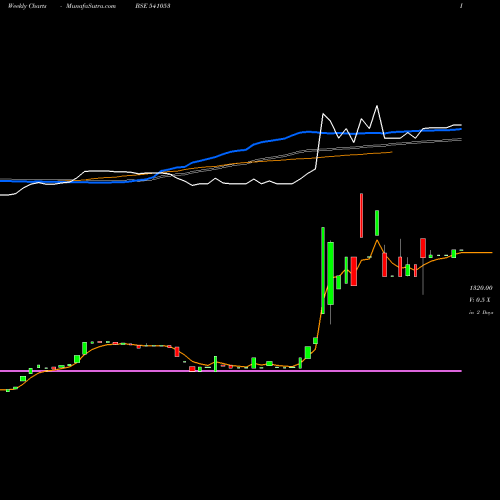Click the white indicator line's highest spike
Screen dimensions: 500x500
click(x=377, y=106)
